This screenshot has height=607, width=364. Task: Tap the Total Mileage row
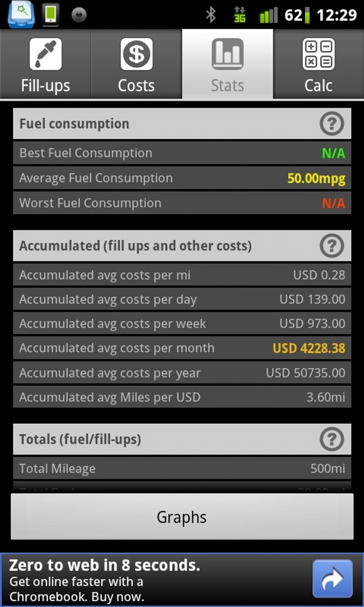pyautogui.click(x=182, y=469)
